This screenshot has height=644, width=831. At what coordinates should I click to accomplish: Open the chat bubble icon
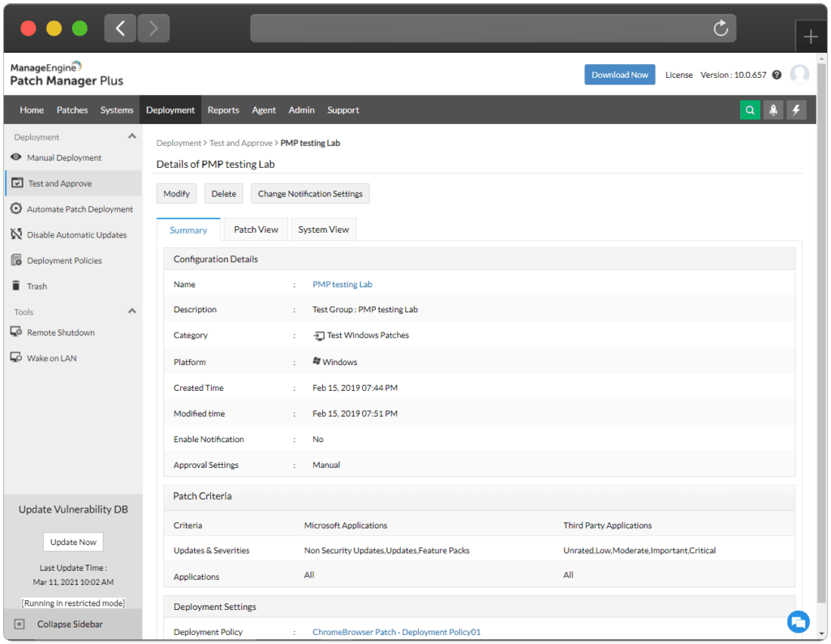click(799, 621)
